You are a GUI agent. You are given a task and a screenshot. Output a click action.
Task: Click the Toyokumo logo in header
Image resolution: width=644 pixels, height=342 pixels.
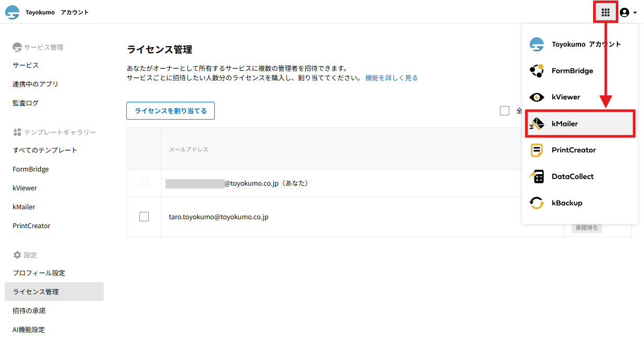tap(12, 13)
